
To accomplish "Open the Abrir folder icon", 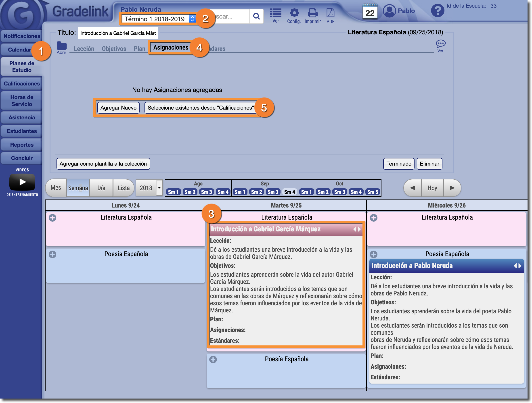I will point(62,46).
